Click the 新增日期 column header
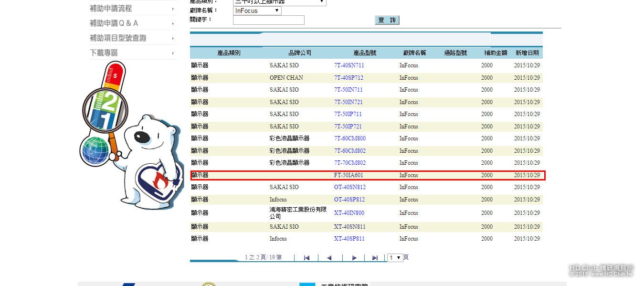Viewport: 644px width, 286px height. coord(527,53)
